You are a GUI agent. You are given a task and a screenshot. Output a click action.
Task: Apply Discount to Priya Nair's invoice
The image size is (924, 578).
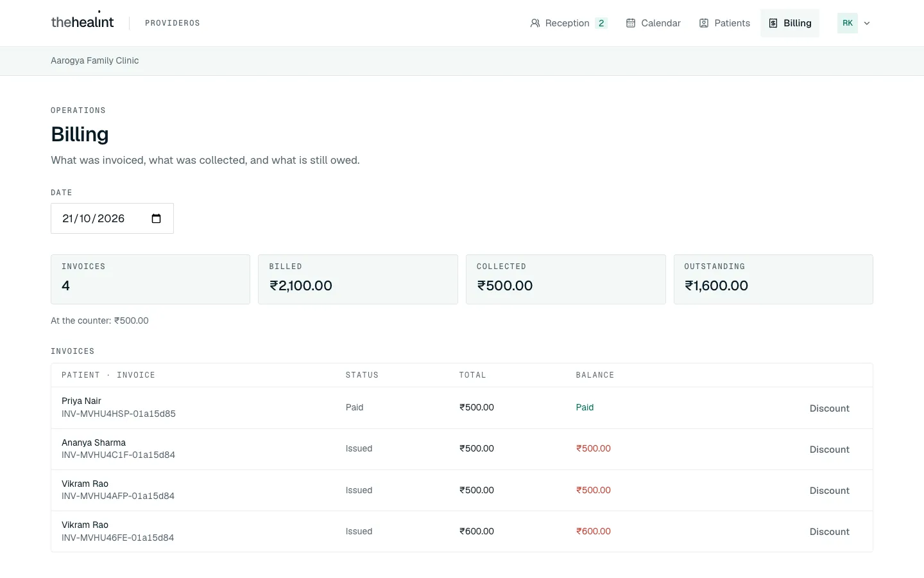(829, 408)
